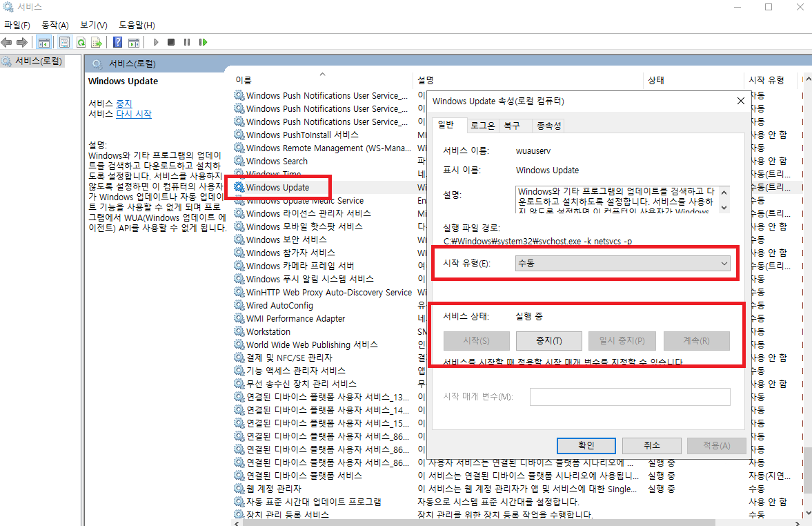Screen dimensions: 812x526
Task: Switch to the 로그온 tab
Action: (x=483, y=126)
